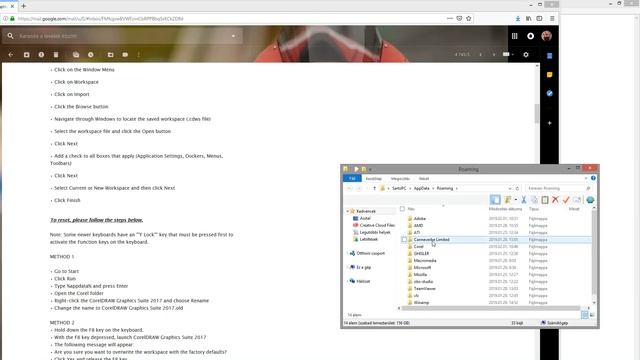Open the Megosztás ribbon tab

click(x=400, y=178)
